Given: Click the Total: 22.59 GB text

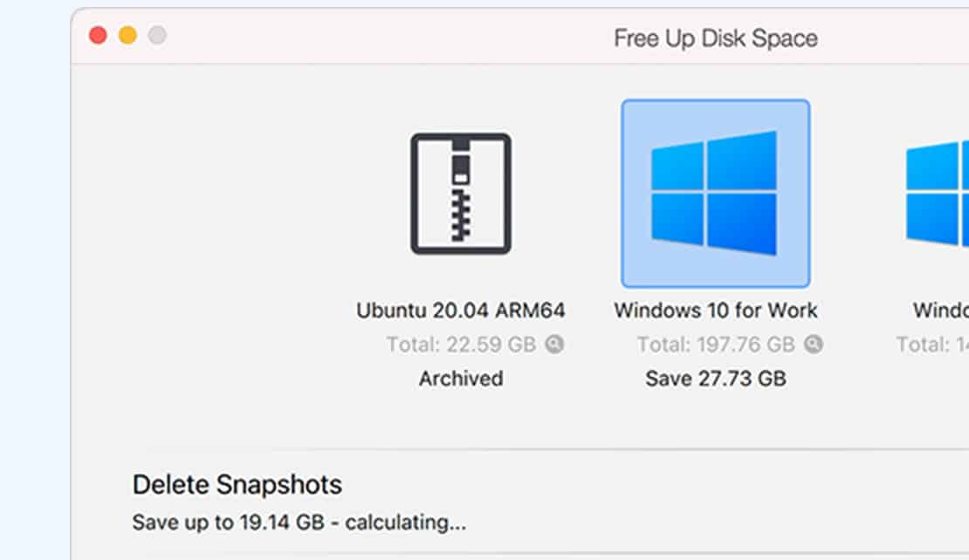Looking at the screenshot, I should click(x=461, y=345).
